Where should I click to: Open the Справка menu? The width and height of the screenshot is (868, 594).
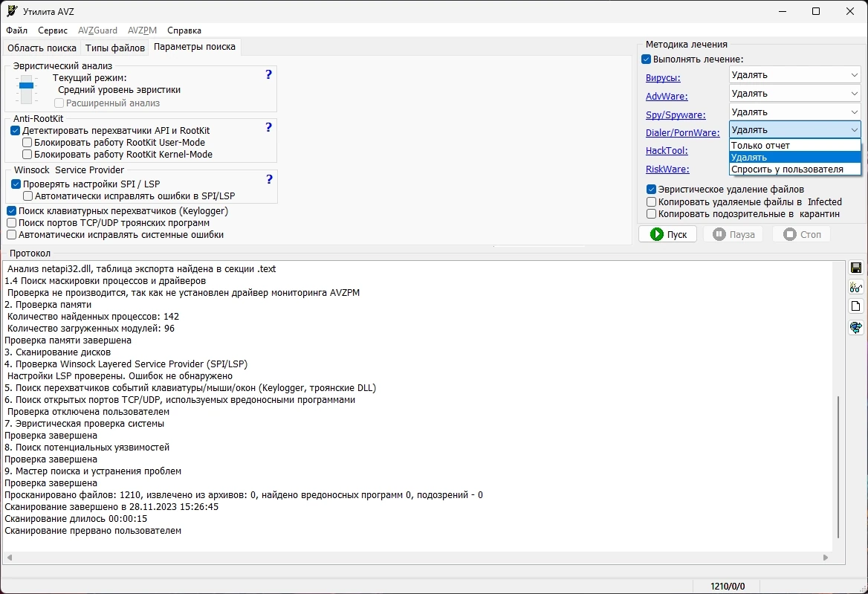184,30
